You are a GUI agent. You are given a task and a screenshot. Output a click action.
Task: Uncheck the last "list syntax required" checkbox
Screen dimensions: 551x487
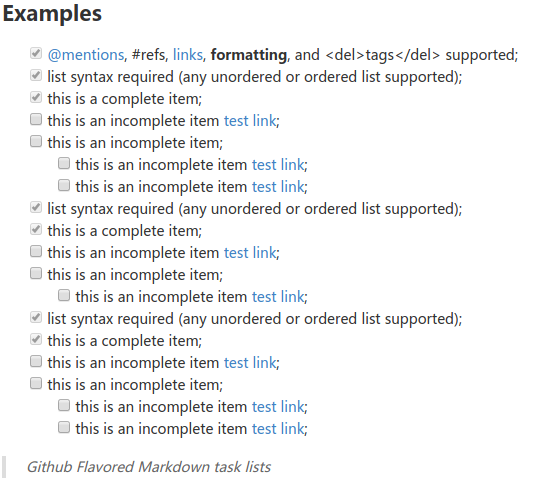[36, 317]
